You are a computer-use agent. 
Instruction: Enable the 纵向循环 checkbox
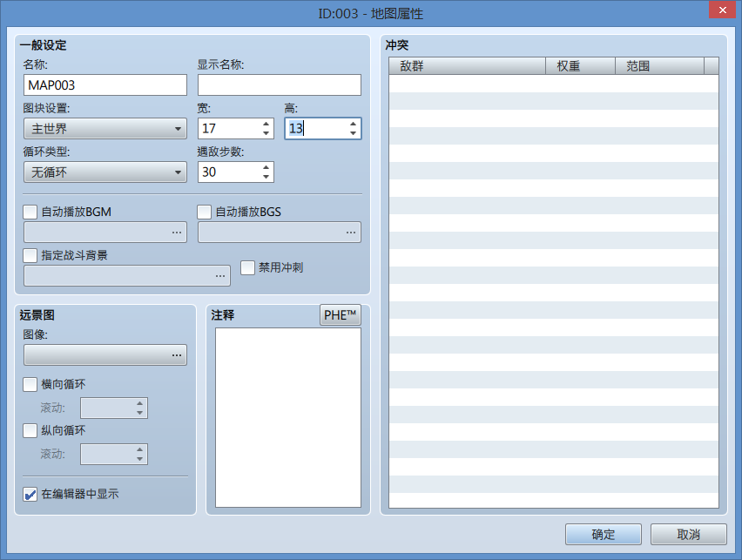[30, 430]
